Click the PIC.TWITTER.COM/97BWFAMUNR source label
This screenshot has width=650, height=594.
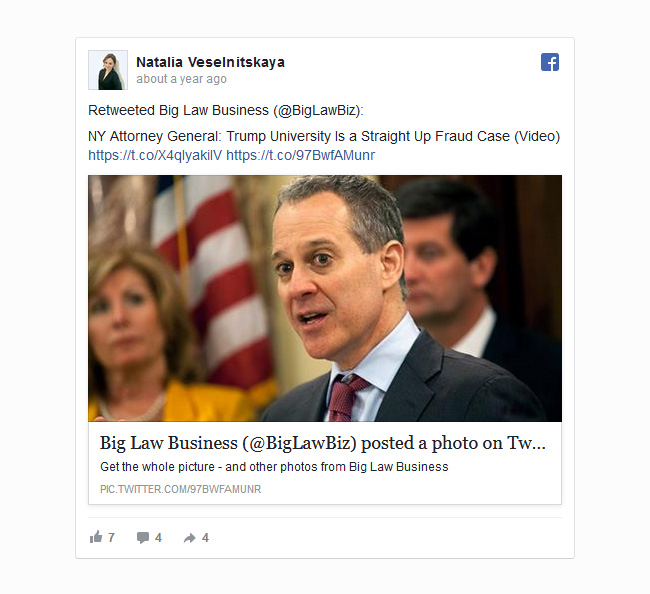pos(180,489)
